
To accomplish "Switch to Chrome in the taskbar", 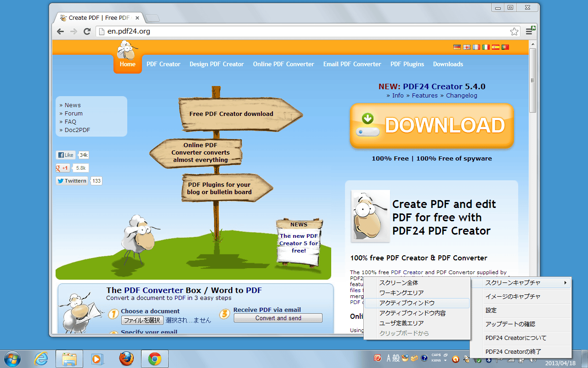I will pyautogui.click(x=155, y=359).
